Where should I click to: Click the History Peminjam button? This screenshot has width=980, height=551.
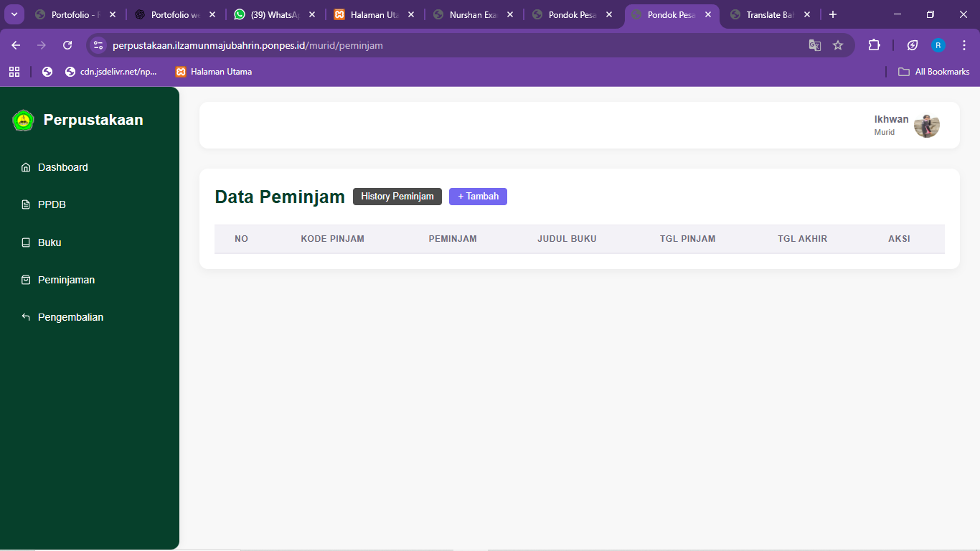point(397,196)
